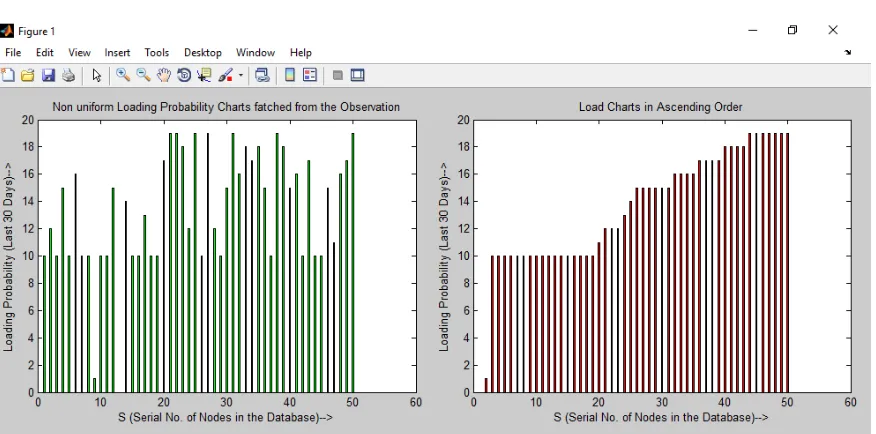The height and width of the screenshot is (434, 876).
Task: Click the right chart's y-axis label
Action: pyautogui.click(x=444, y=257)
